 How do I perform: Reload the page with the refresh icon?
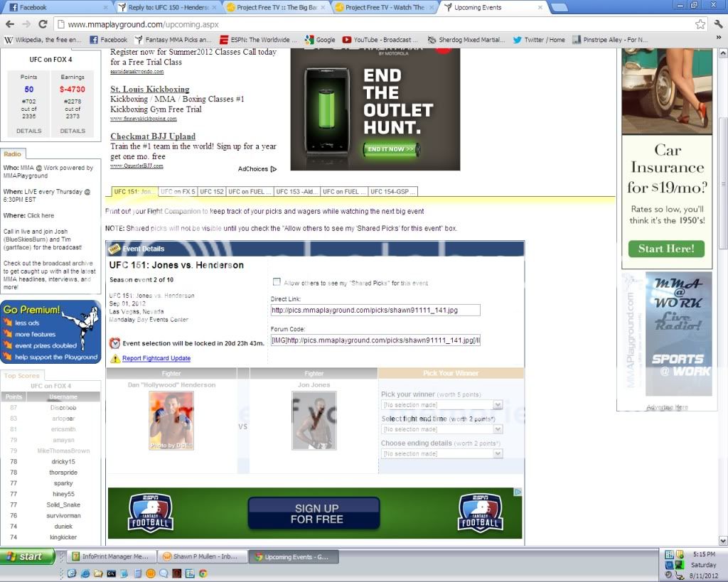point(43,24)
